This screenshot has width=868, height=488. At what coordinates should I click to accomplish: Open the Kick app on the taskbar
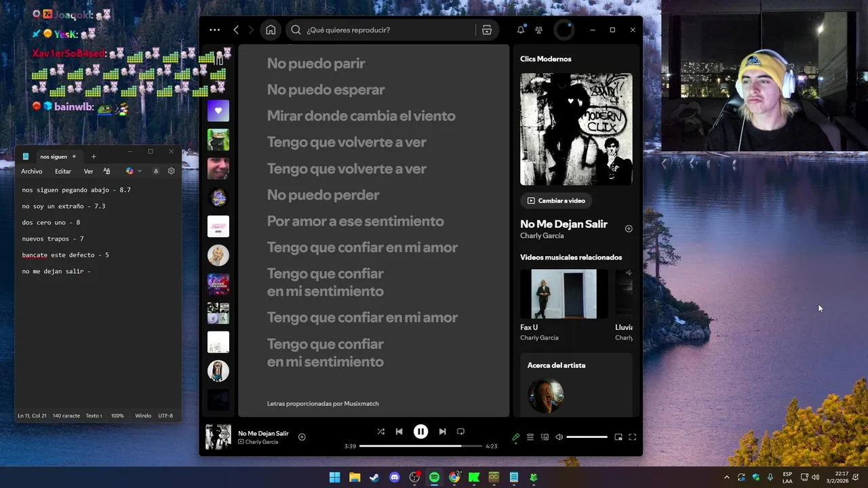(x=474, y=477)
